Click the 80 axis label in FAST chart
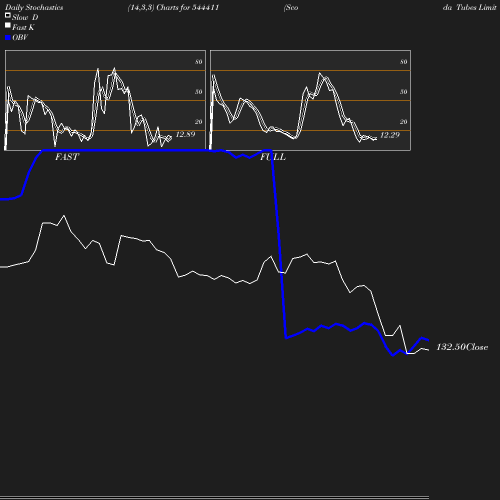The height and width of the screenshot is (500, 500). (199, 62)
